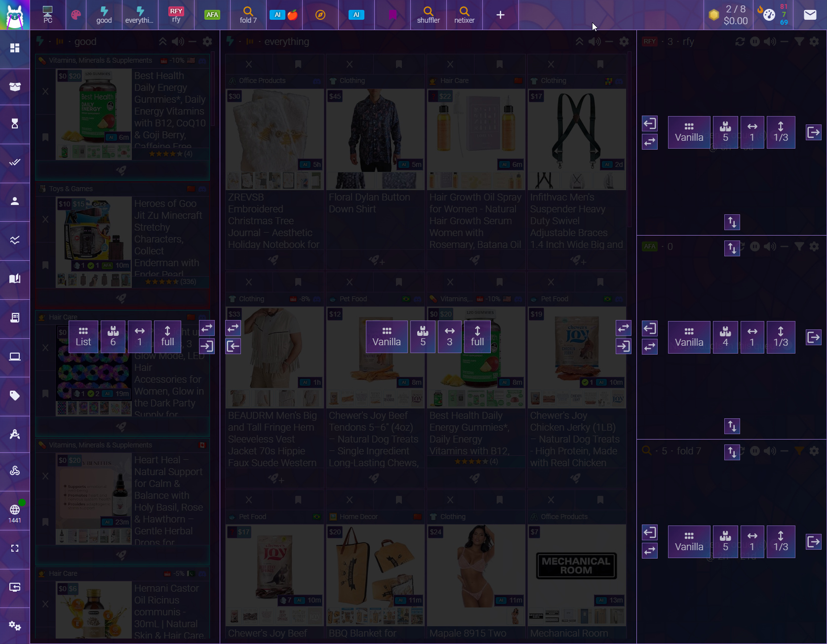Screen dimensions: 827x644
Task: Click the horizontal swap icon in rfy panel
Action: coord(650,142)
